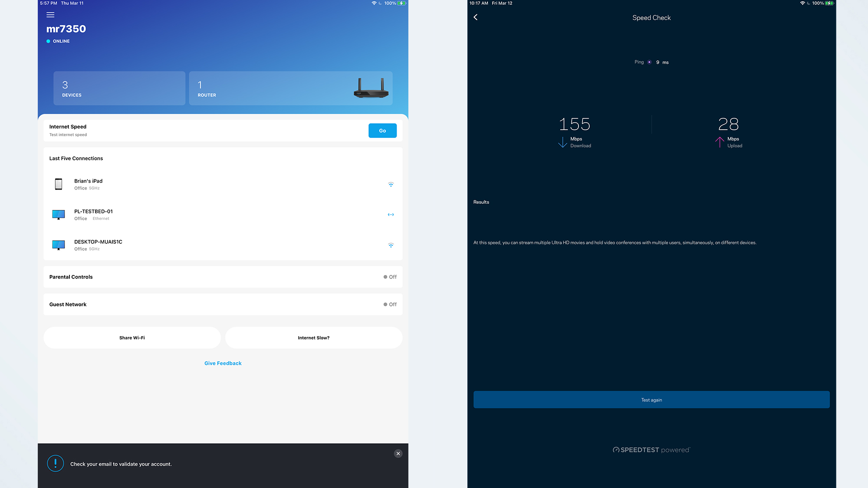Click the WiFi signal icon for Brian's iPad
This screenshot has width=868, height=488.
click(391, 184)
